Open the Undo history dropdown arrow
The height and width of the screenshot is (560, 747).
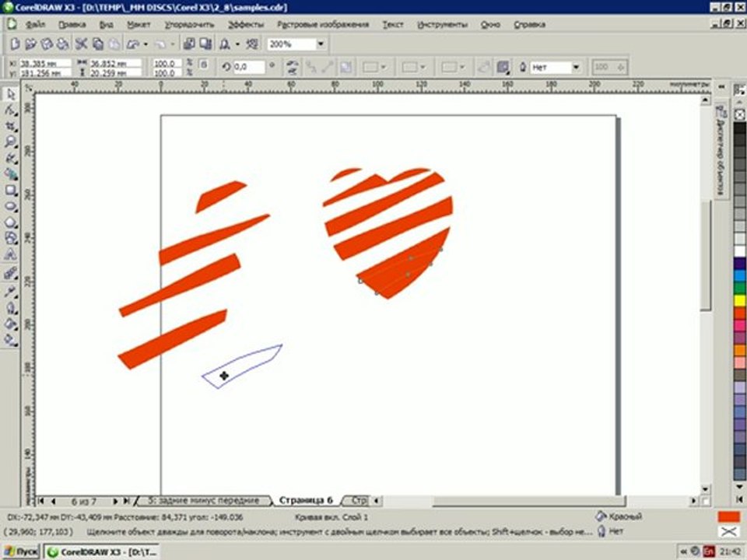146,44
